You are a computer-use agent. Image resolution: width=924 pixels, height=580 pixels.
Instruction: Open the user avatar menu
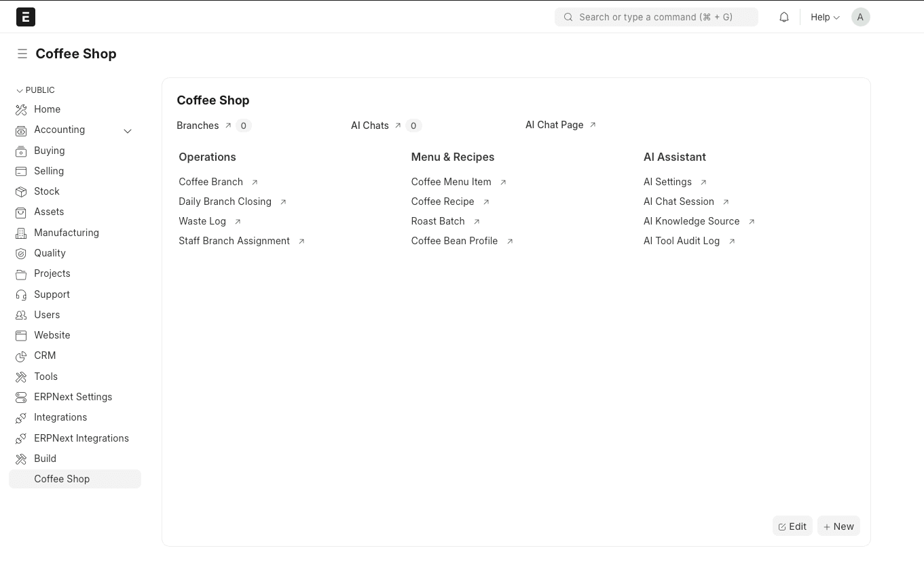(860, 17)
